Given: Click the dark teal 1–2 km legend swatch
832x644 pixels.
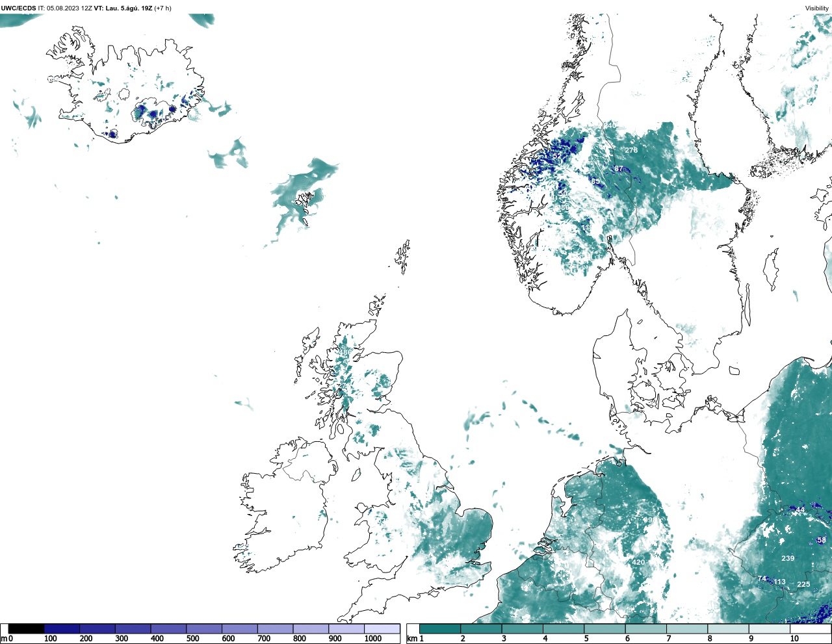Looking at the screenshot, I should pyautogui.click(x=440, y=628).
